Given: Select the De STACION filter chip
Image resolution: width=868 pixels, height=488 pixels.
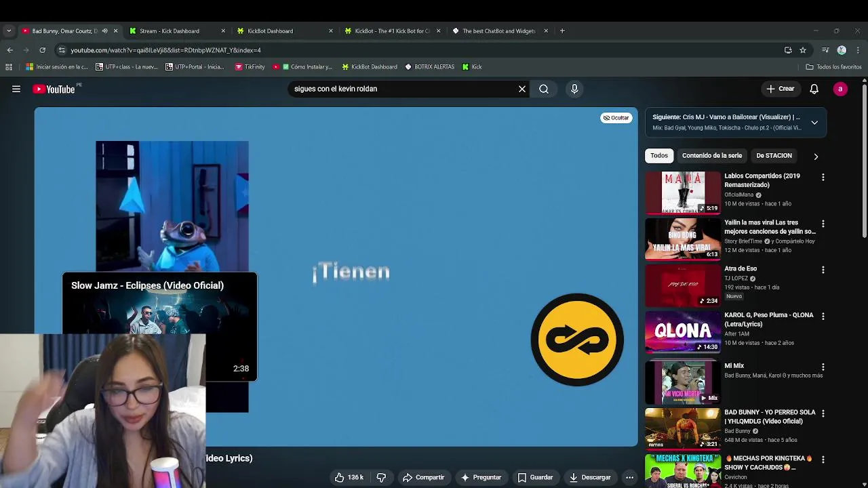Looking at the screenshot, I should [774, 156].
